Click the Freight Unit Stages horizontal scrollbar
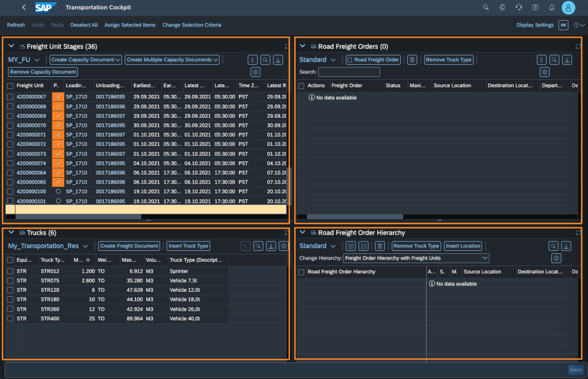Screen dimensions: 588x379 [x=78, y=216]
